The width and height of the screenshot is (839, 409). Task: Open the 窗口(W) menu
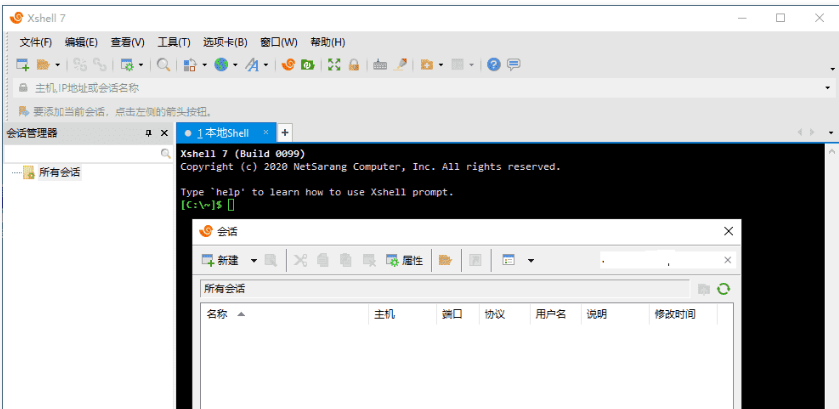coord(279,42)
